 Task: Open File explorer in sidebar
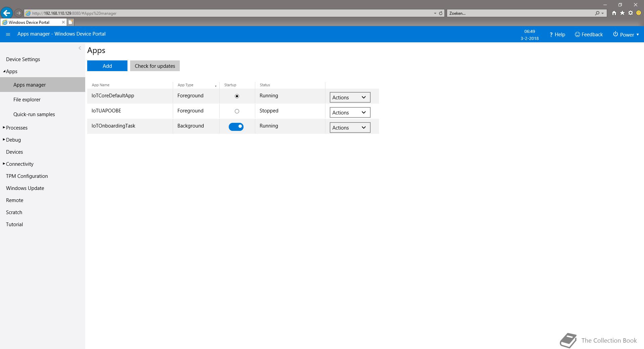27,100
